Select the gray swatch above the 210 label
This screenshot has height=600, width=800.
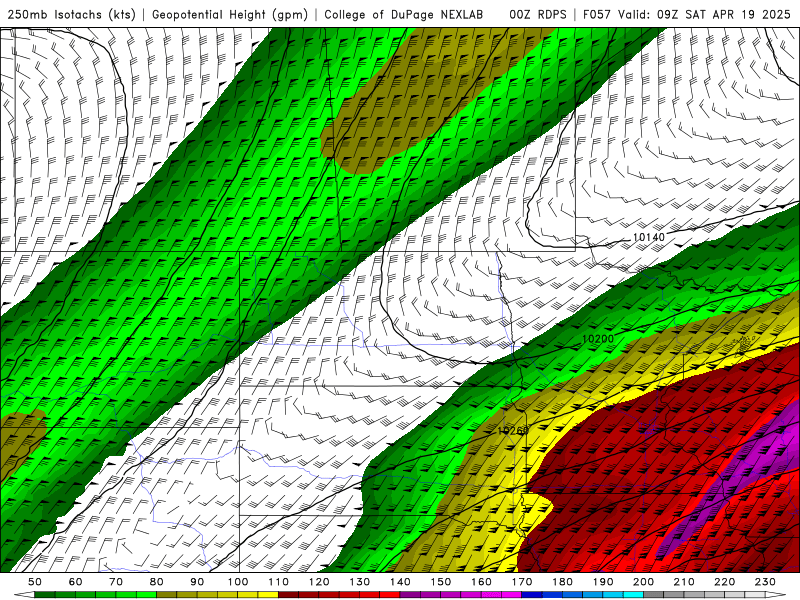click(x=694, y=595)
